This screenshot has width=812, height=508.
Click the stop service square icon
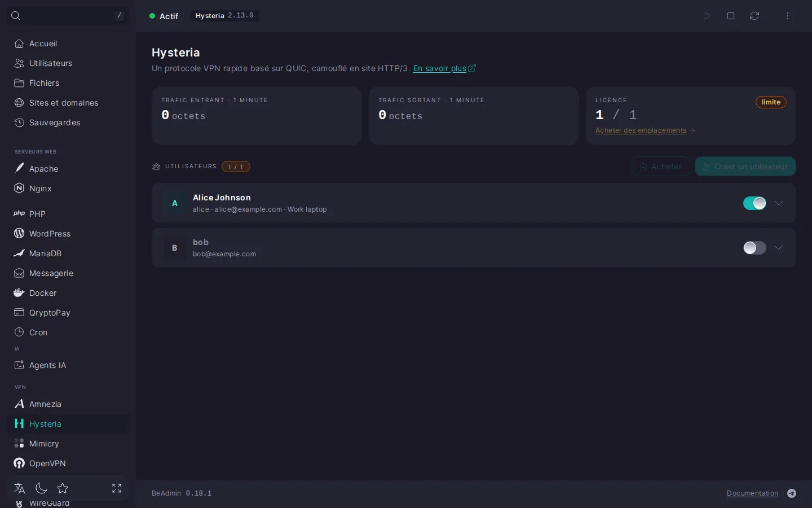click(731, 16)
